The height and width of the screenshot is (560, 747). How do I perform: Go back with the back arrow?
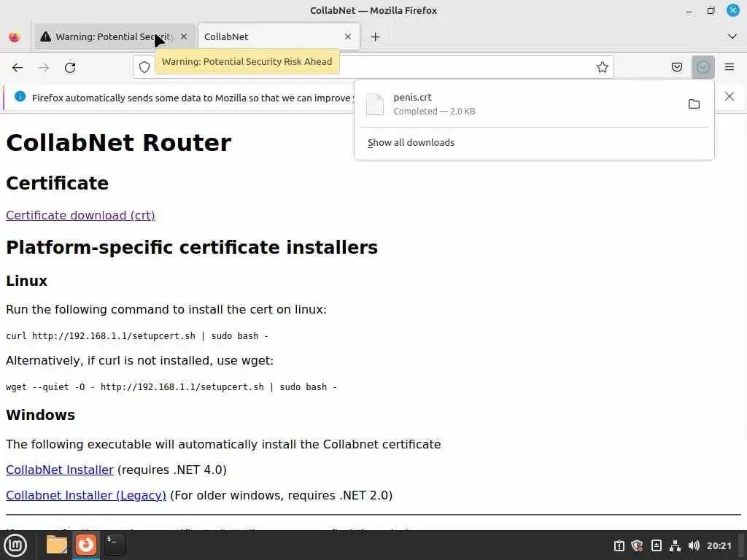click(18, 68)
